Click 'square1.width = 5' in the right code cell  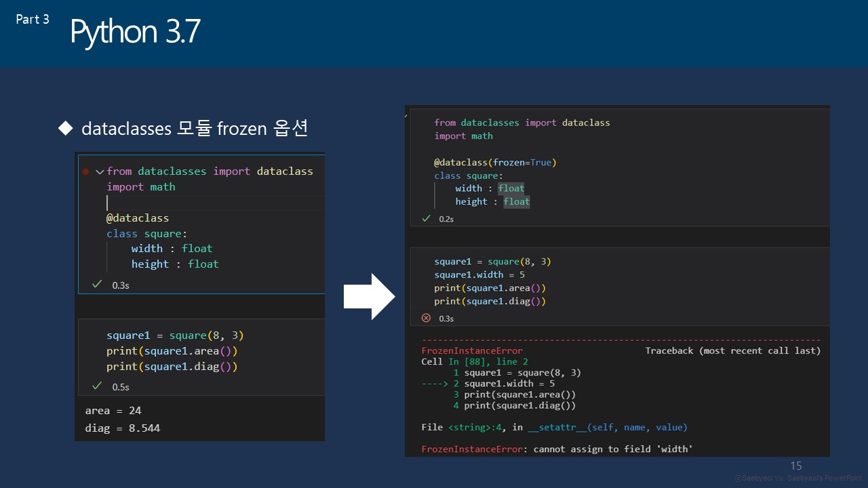(x=479, y=274)
